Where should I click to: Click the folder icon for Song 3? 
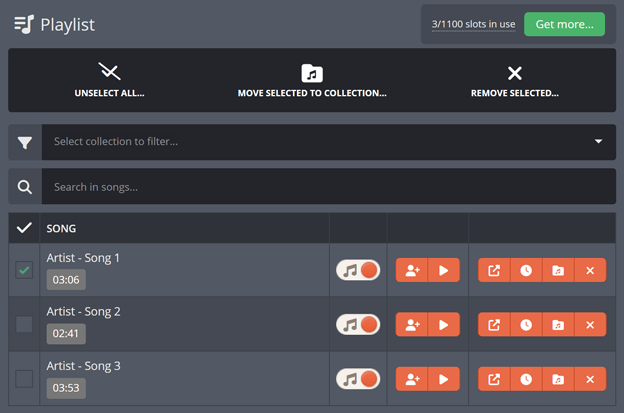[558, 379]
